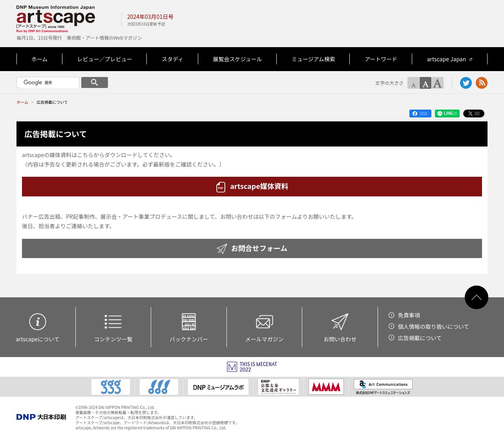Click the artscape logo in the header
The image size is (504, 436).
[x=56, y=19]
